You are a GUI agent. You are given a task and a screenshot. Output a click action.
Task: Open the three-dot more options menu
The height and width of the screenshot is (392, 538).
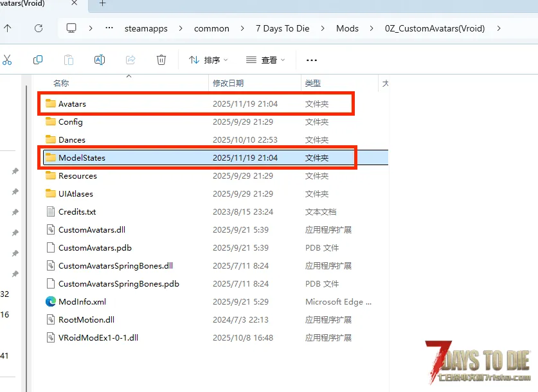[312, 60]
